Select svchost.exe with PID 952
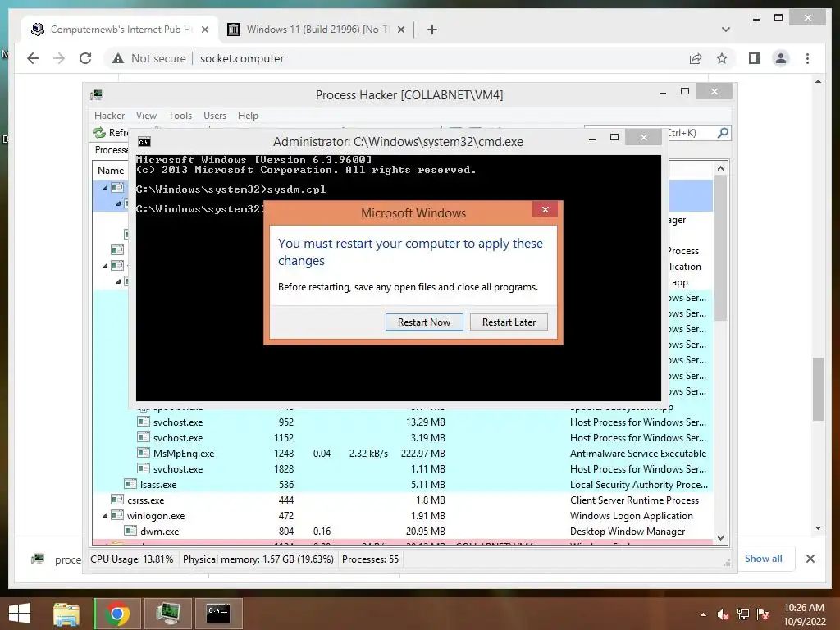The image size is (840, 630). click(402, 422)
